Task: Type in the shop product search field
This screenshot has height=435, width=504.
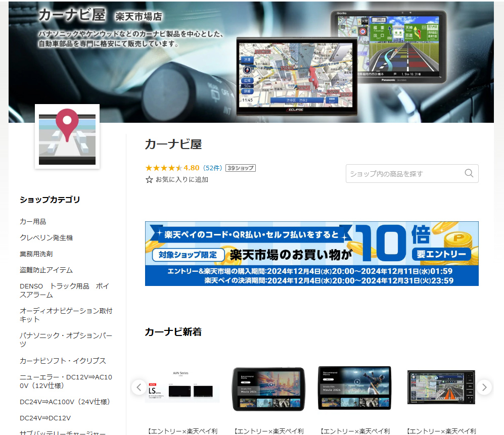Action: click(404, 173)
